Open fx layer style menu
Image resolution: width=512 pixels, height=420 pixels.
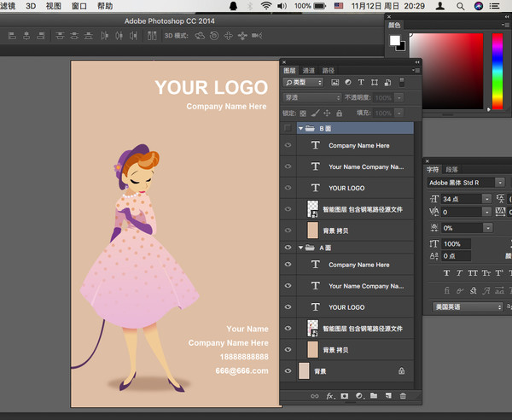[x=330, y=396]
